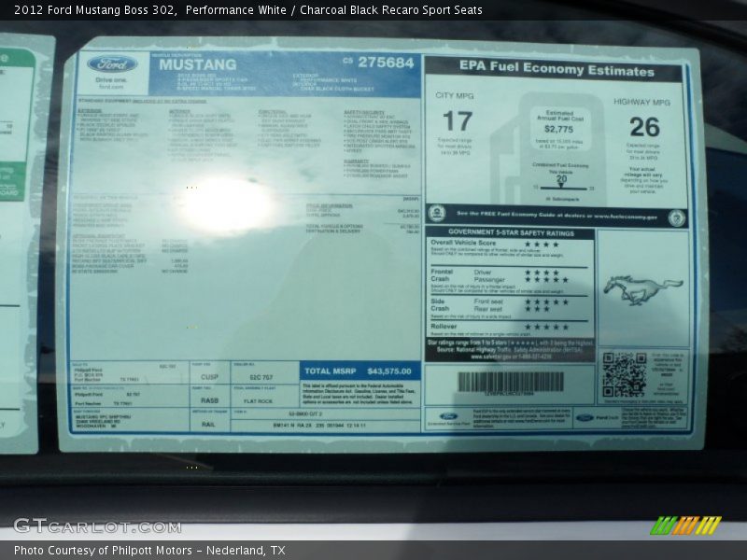Click the Ford Credit logo at the sticker bottom
This screenshot has width=747, height=560.
coord(597,417)
